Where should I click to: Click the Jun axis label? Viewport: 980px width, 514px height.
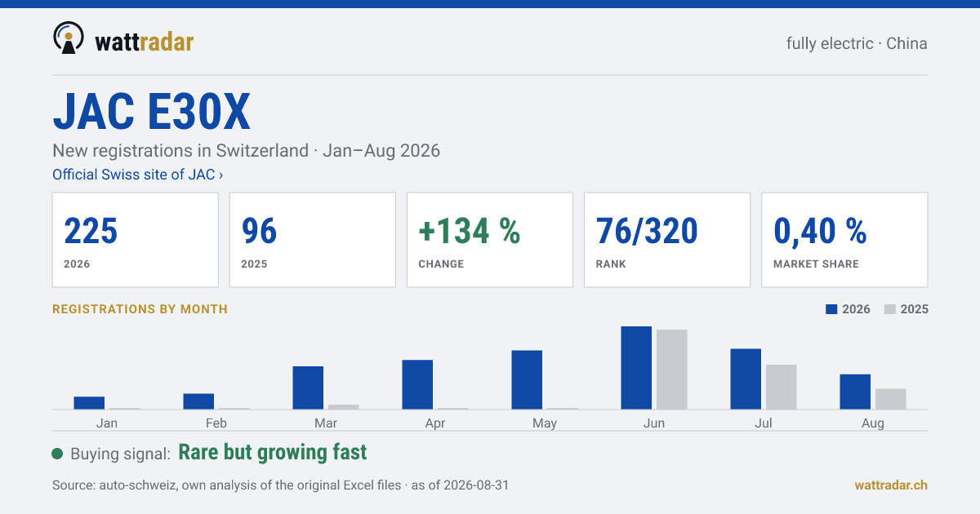click(654, 423)
